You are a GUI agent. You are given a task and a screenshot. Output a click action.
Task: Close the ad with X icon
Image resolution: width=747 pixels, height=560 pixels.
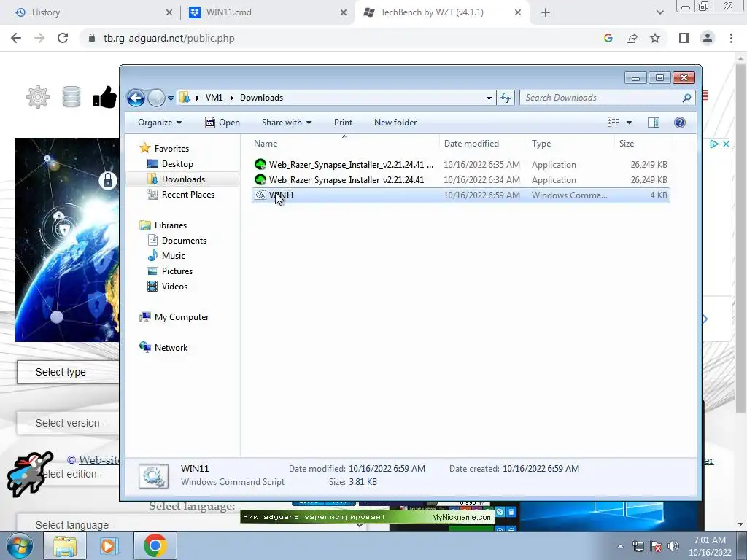pos(726,144)
